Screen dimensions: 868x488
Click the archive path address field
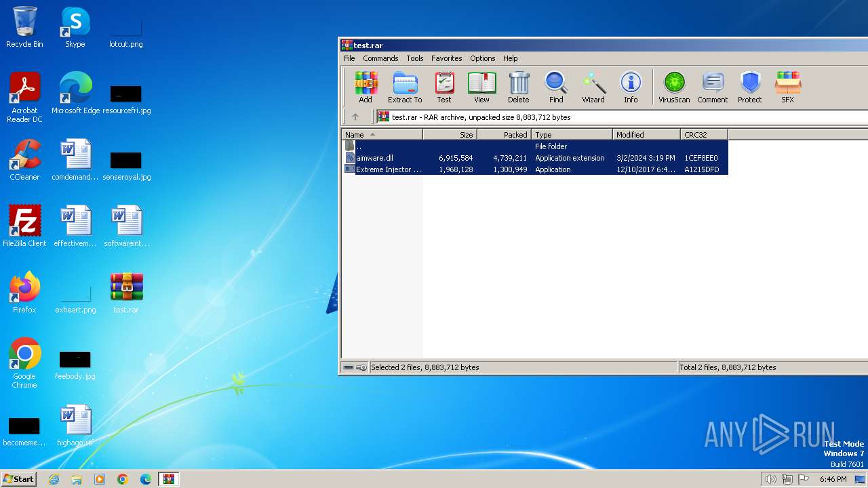click(621, 117)
